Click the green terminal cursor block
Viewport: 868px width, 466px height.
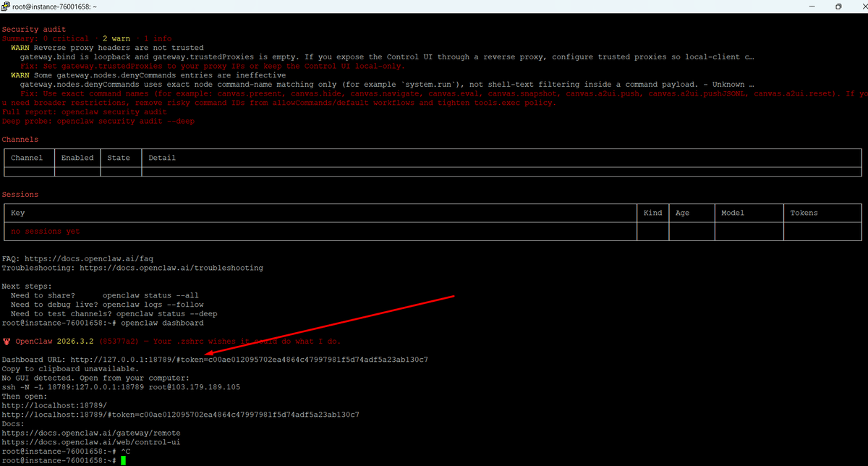point(124,460)
